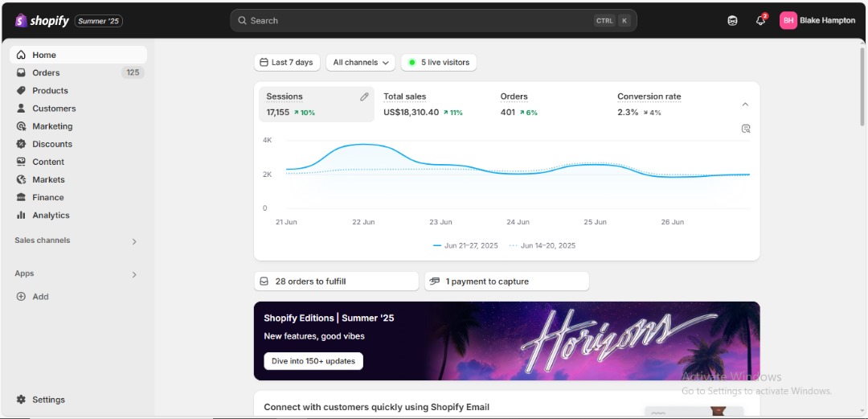Open the All channels dropdown

(x=360, y=62)
